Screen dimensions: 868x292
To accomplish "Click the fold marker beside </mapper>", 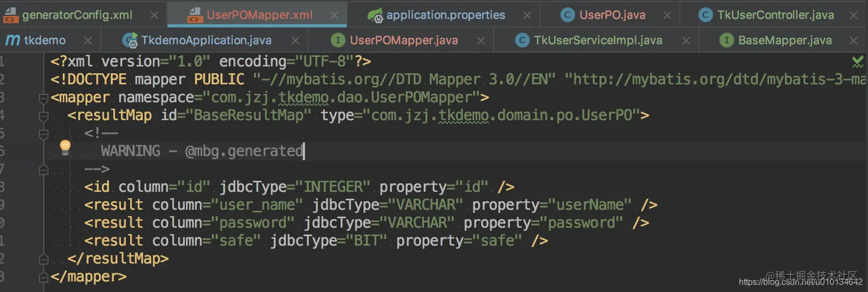I will (43, 277).
